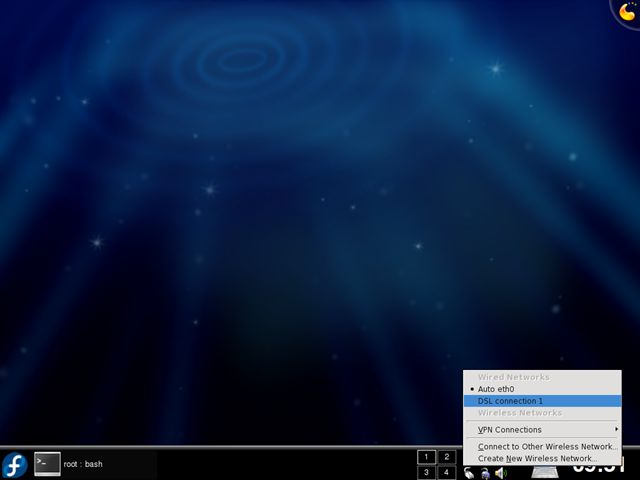Screen dimensions: 640x480
Task: Click the mouse device tray icon
Action: tap(469, 473)
